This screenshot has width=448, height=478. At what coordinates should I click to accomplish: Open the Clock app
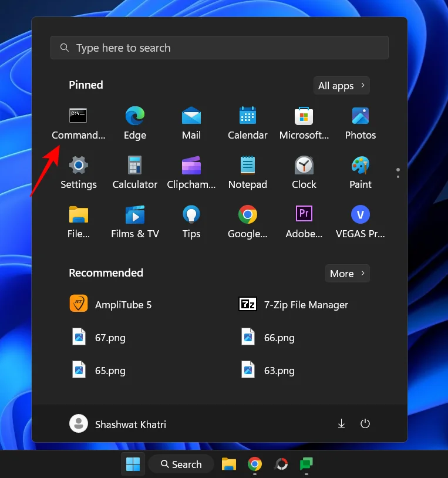tap(304, 173)
